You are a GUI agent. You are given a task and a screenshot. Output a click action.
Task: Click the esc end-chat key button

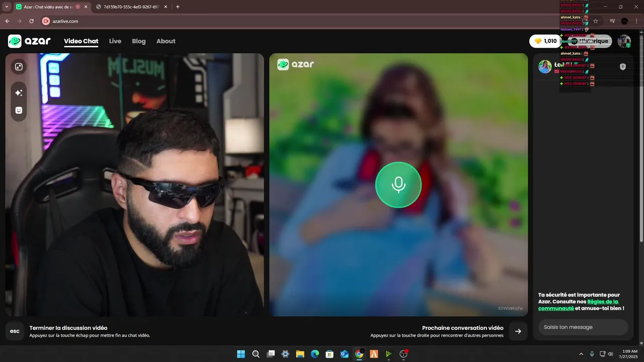[x=15, y=331]
